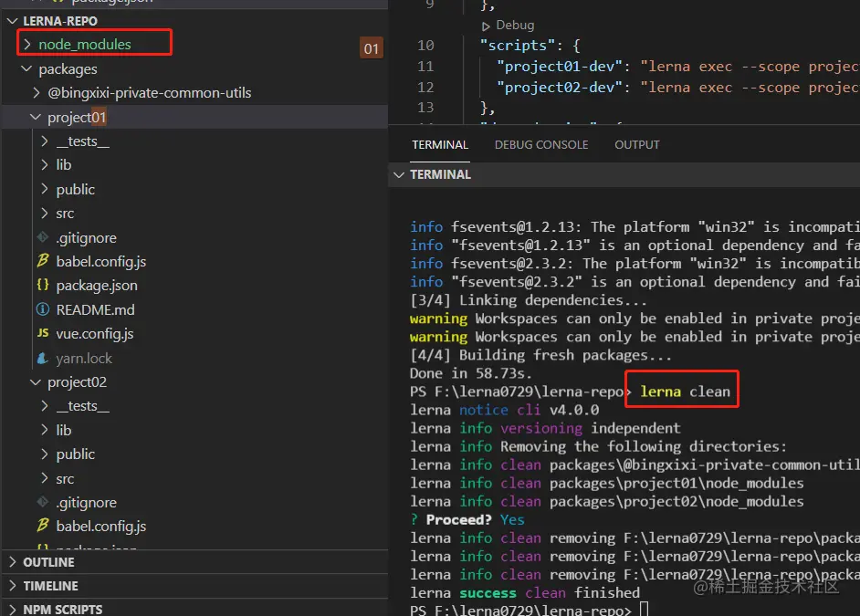Expand src folder under project01
The height and width of the screenshot is (616, 860).
[x=45, y=213]
